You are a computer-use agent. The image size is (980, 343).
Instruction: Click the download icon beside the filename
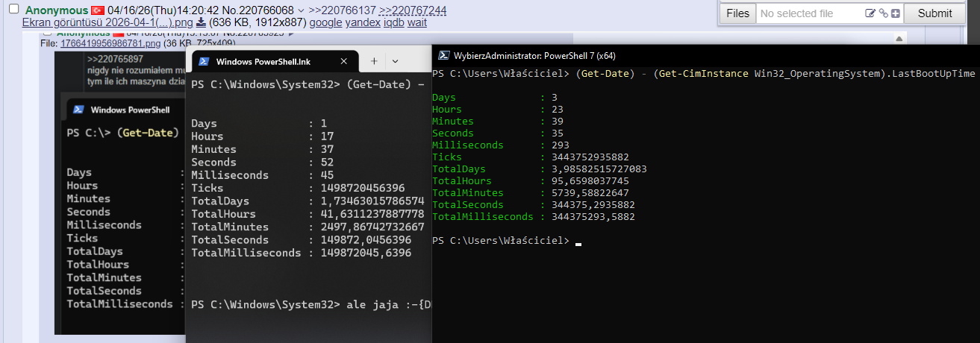click(x=201, y=22)
